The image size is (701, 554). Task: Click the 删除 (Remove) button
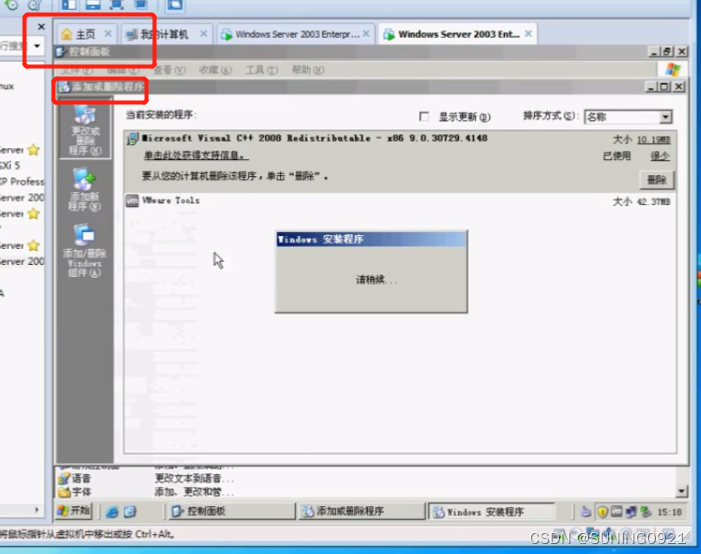[x=656, y=180]
